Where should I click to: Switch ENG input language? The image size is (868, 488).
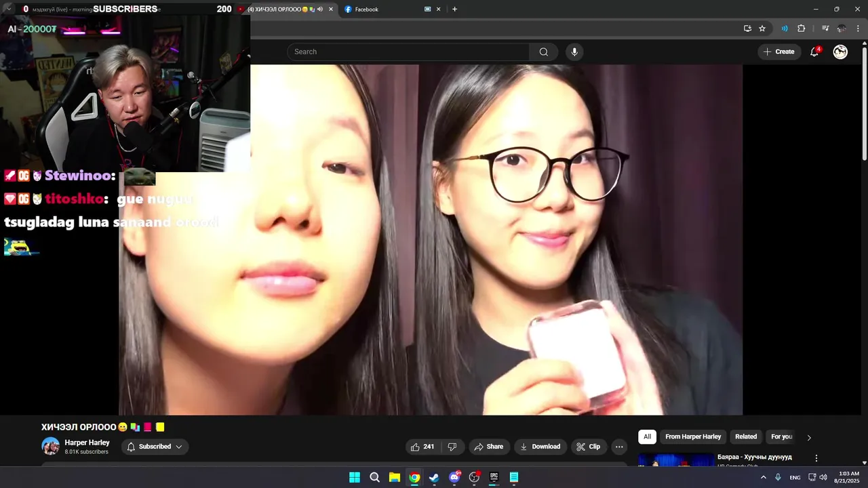(x=795, y=477)
